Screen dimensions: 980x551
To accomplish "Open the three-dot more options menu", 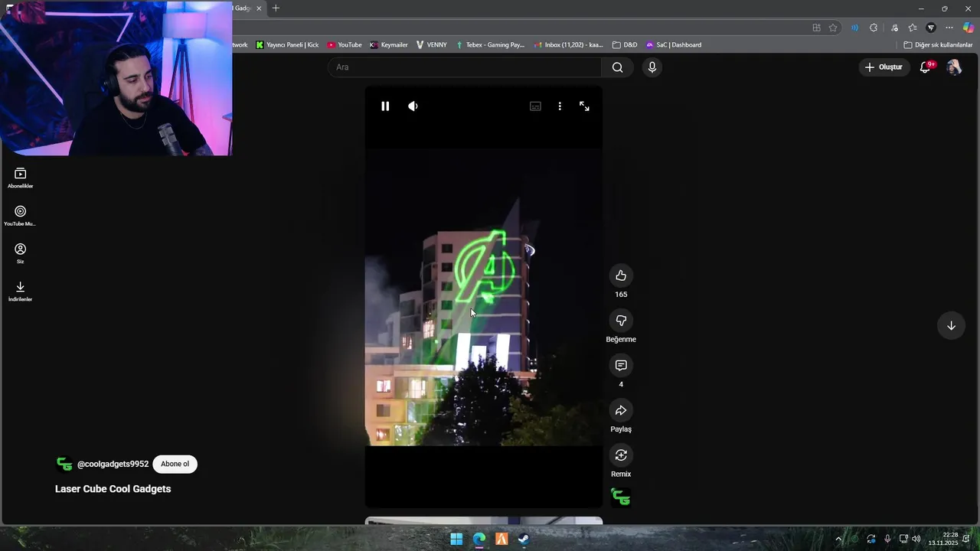I will [560, 106].
